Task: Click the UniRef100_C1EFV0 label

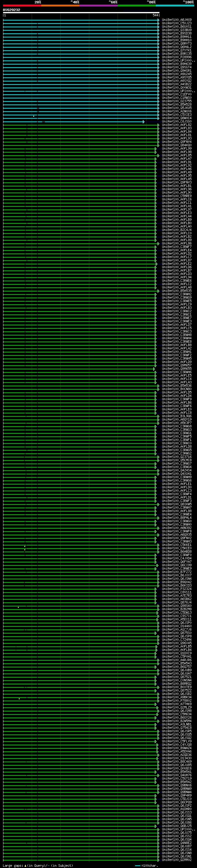Action: 177,94
